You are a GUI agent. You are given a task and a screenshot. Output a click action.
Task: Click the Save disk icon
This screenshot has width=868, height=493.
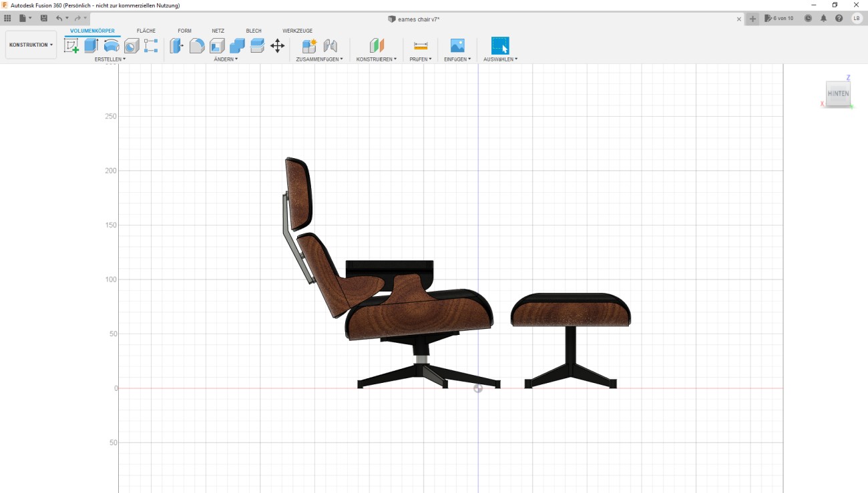44,18
